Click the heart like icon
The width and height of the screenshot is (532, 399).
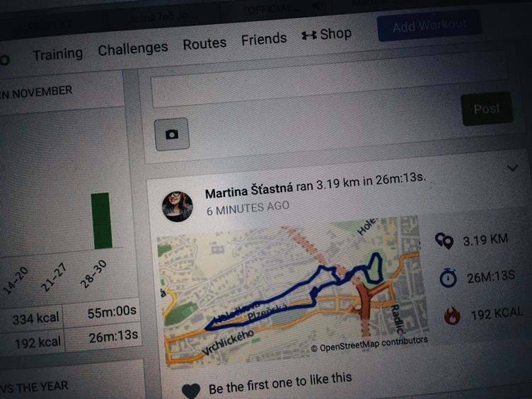tap(191, 391)
